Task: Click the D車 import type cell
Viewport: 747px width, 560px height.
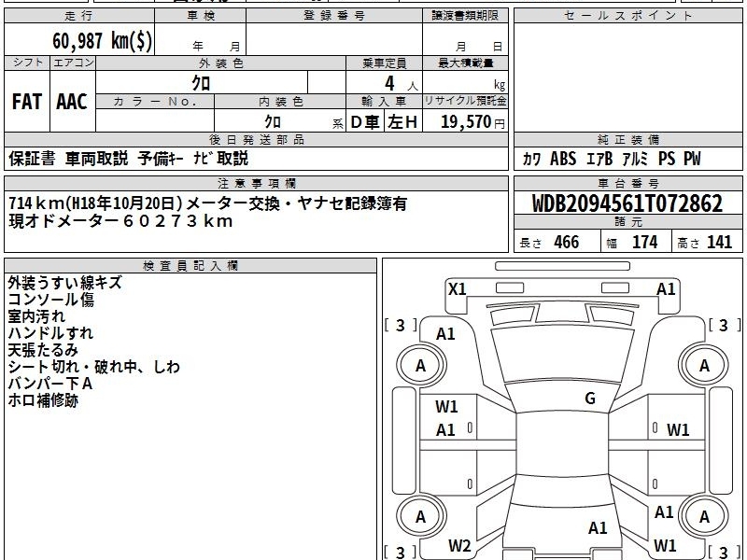Action: click(x=365, y=122)
